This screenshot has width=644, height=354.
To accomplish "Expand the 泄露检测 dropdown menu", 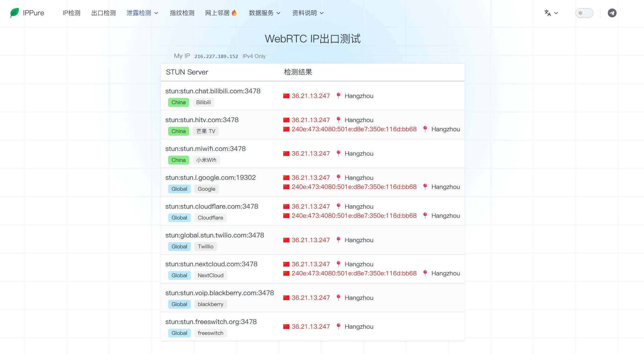I will coord(142,13).
